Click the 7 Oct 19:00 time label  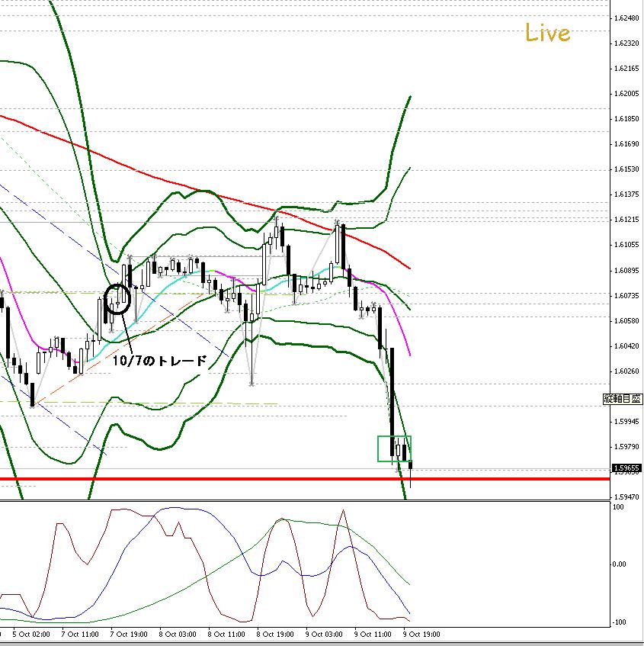(x=129, y=634)
